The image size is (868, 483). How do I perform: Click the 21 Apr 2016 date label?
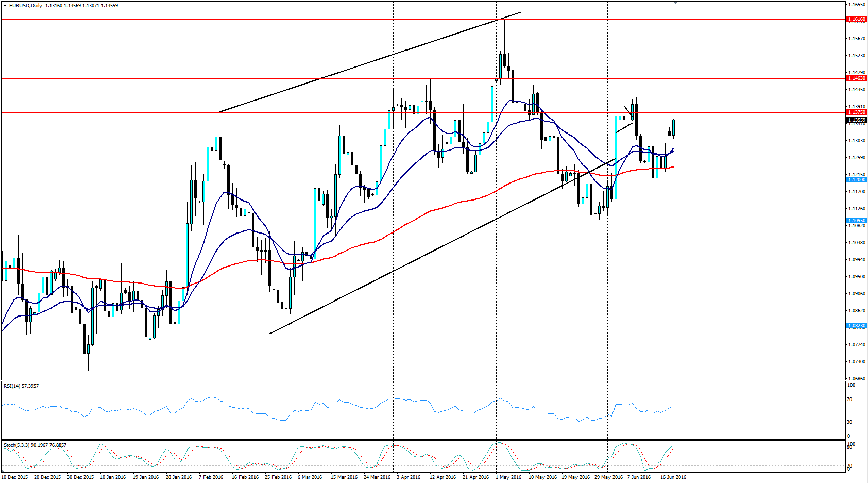(476, 477)
